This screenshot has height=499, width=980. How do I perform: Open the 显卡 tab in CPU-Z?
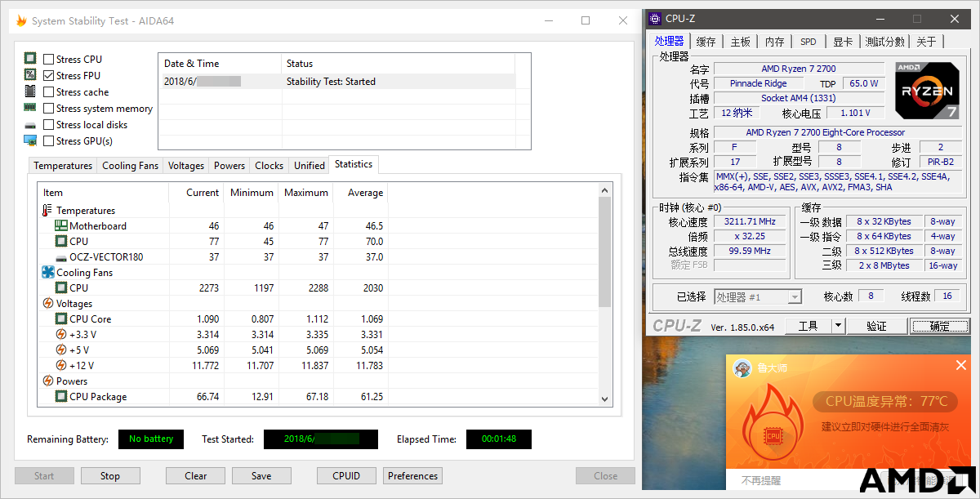[843, 42]
